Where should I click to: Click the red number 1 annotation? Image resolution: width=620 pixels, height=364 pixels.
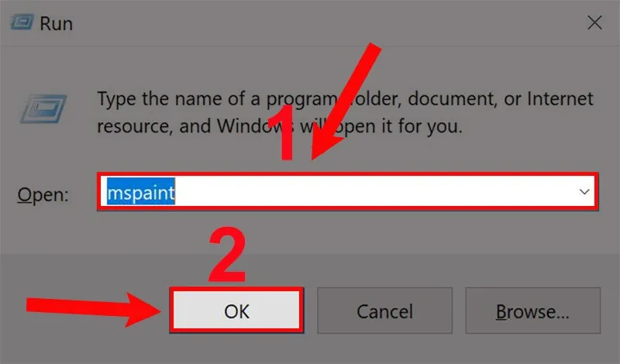pyautogui.click(x=287, y=132)
